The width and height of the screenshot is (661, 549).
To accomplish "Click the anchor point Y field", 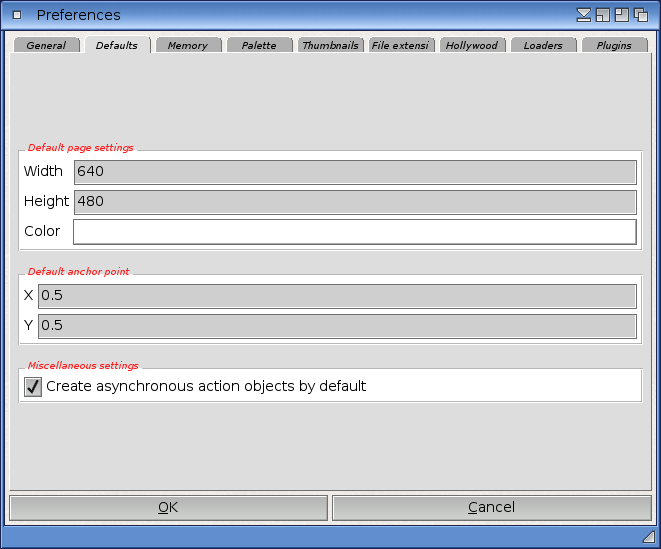I will click(336, 326).
